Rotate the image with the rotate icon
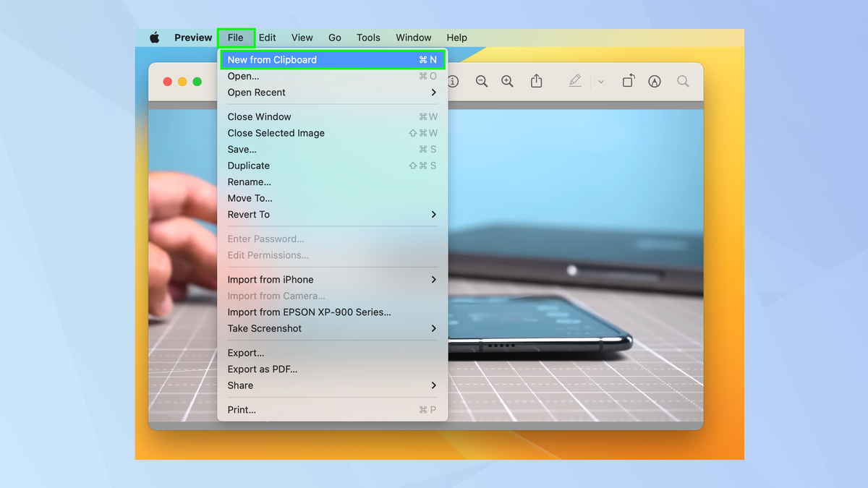 (x=628, y=81)
